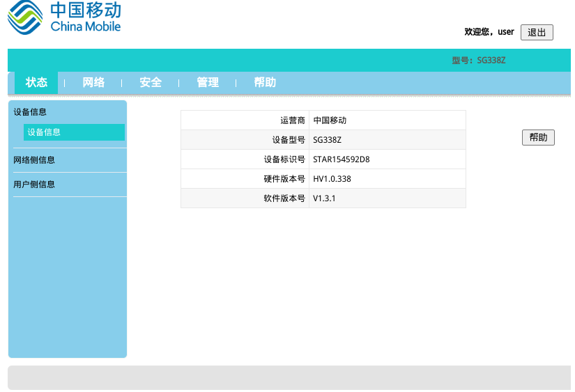Click the 帮助 button beside the table
Viewport: 575px width, 392px height.
[538, 138]
